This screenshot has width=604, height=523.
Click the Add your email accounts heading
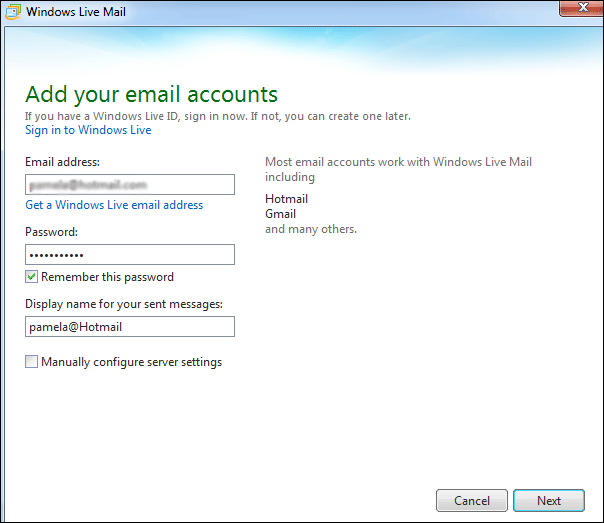(151, 94)
